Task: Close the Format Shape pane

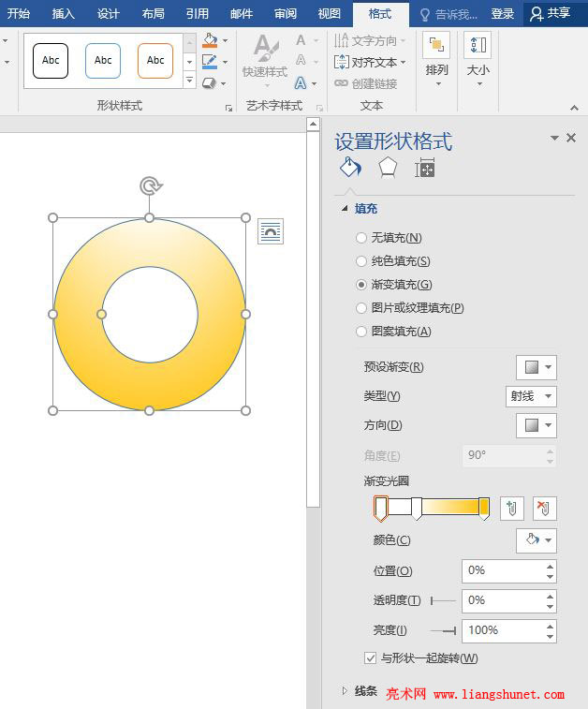Action: (571, 138)
